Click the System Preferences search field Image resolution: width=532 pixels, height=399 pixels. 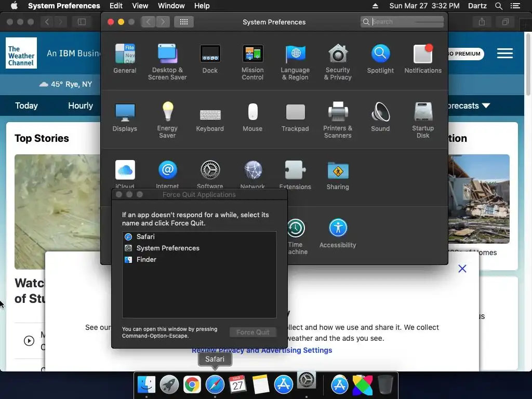402,22
